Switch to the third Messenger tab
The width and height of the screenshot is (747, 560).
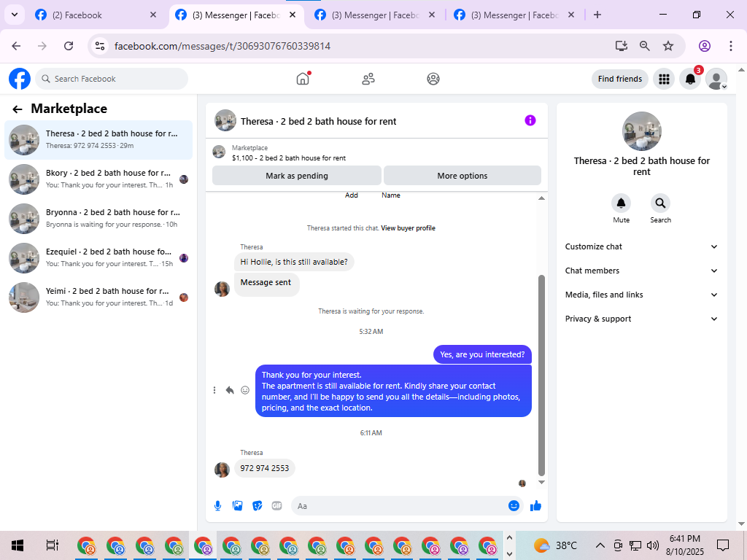(x=375, y=15)
